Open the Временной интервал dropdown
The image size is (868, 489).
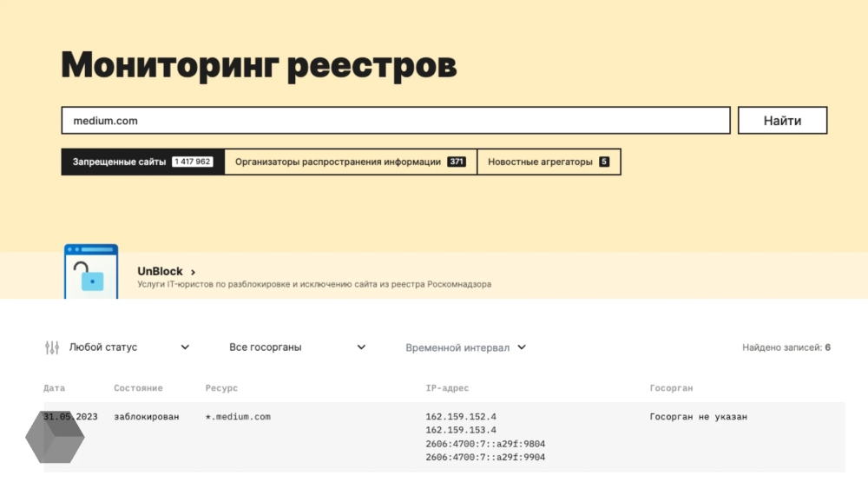(465, 347)
